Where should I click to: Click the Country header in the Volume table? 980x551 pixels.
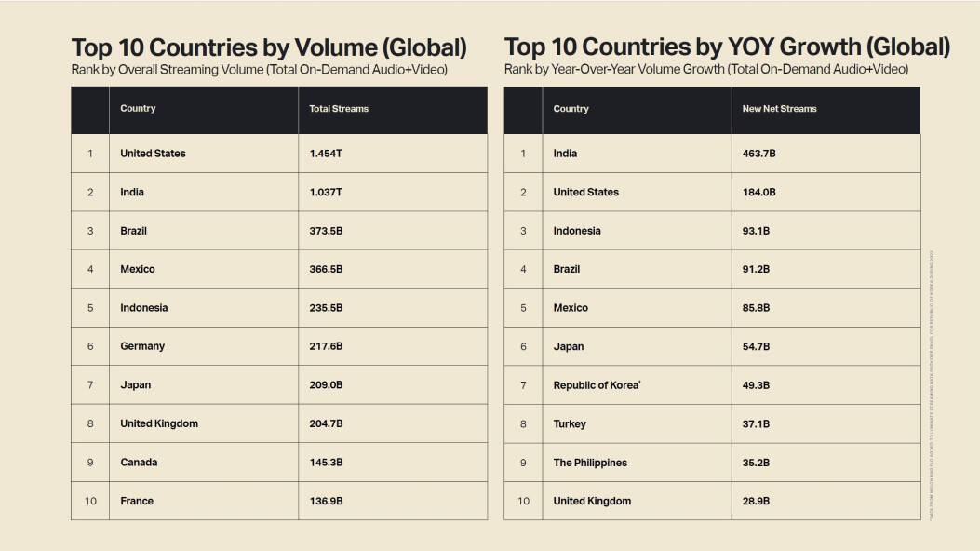pyautogui.click(x=138, y=109)
